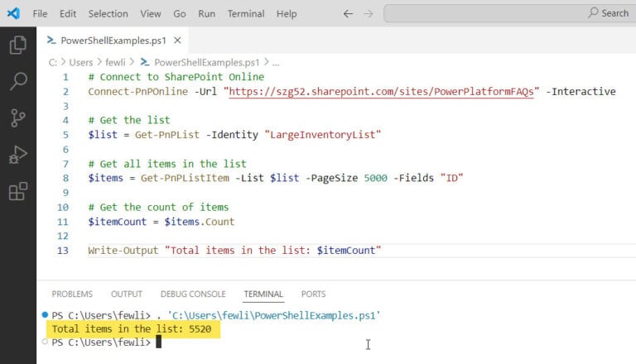The width and height of the screenshot is (636, 364).
Task: Click the -Interactive parameter text
Action: (x=581, y=92)
